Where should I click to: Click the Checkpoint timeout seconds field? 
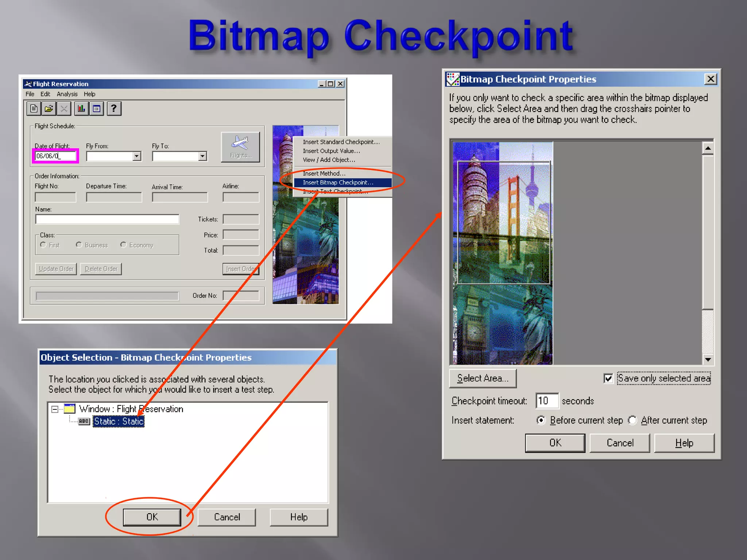click(547, 401)
